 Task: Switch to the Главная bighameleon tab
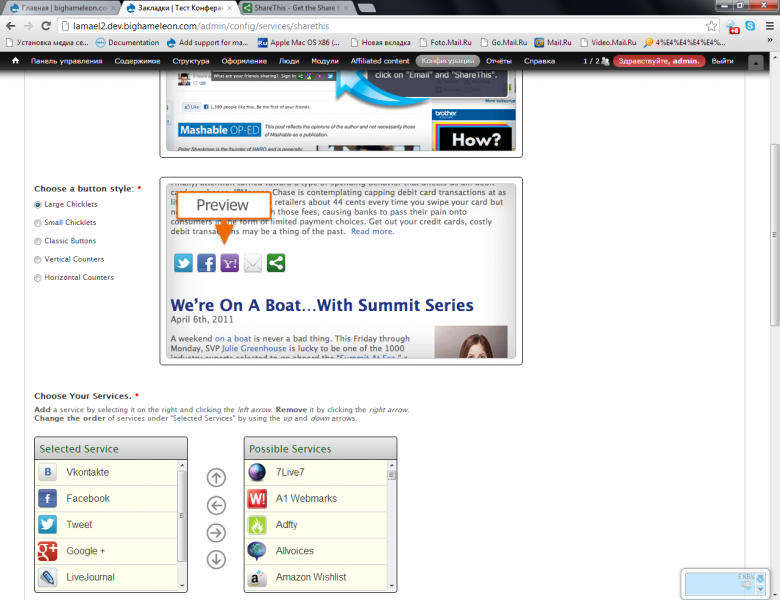click(64, 8)
